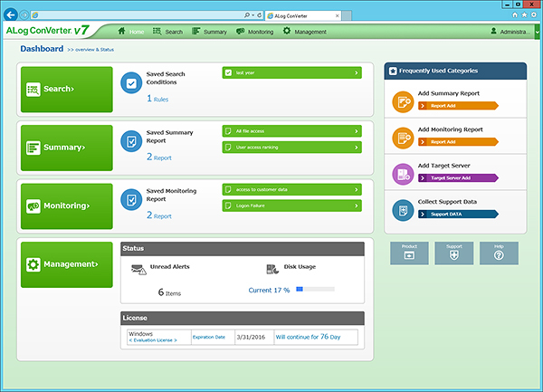Click the Frequently Used Categories star icon
This screenshot has width=543, height=392.
393,71
